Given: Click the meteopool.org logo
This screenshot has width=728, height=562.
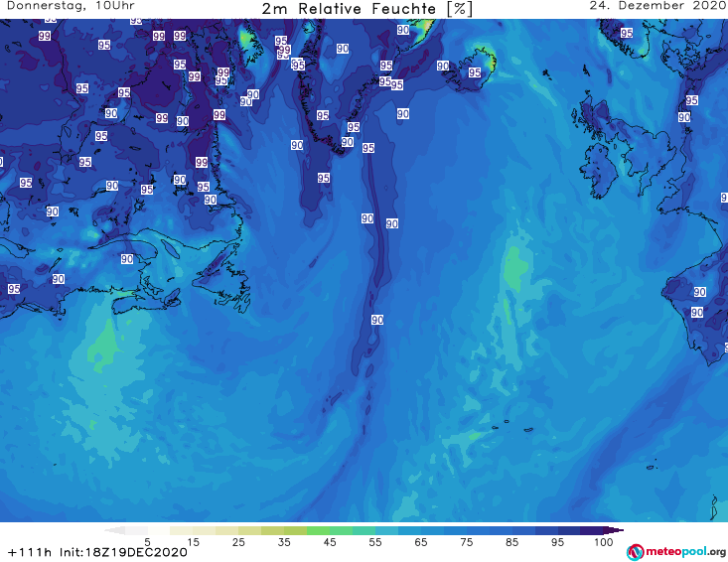Looking at the screenshot, I should [676, 552].
